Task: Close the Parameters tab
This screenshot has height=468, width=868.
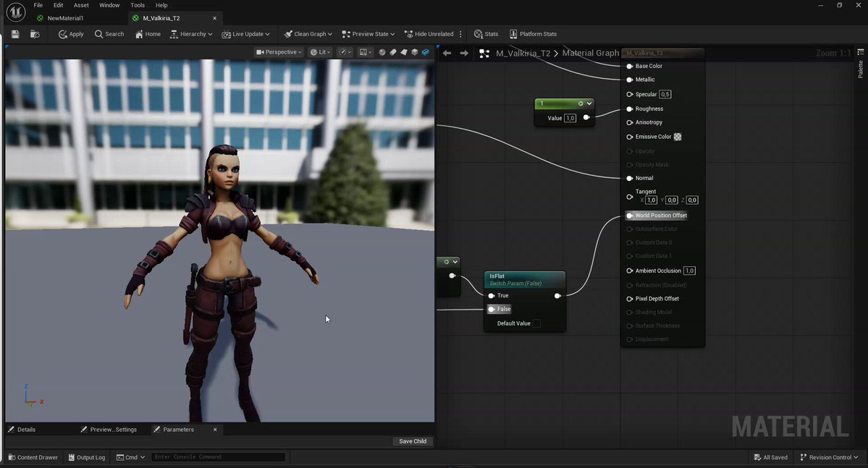Action: pos(215,429)
